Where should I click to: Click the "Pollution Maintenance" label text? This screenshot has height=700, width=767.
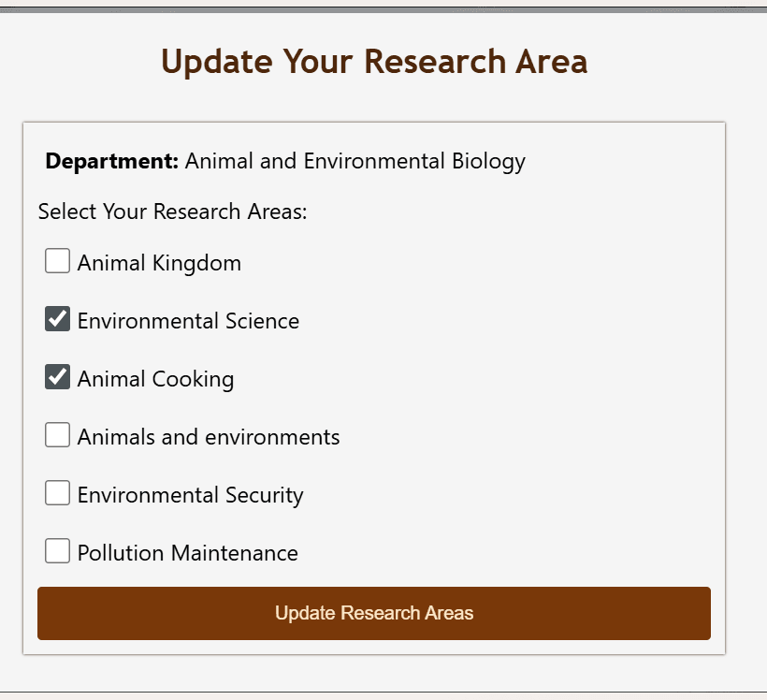pos(187,553)
